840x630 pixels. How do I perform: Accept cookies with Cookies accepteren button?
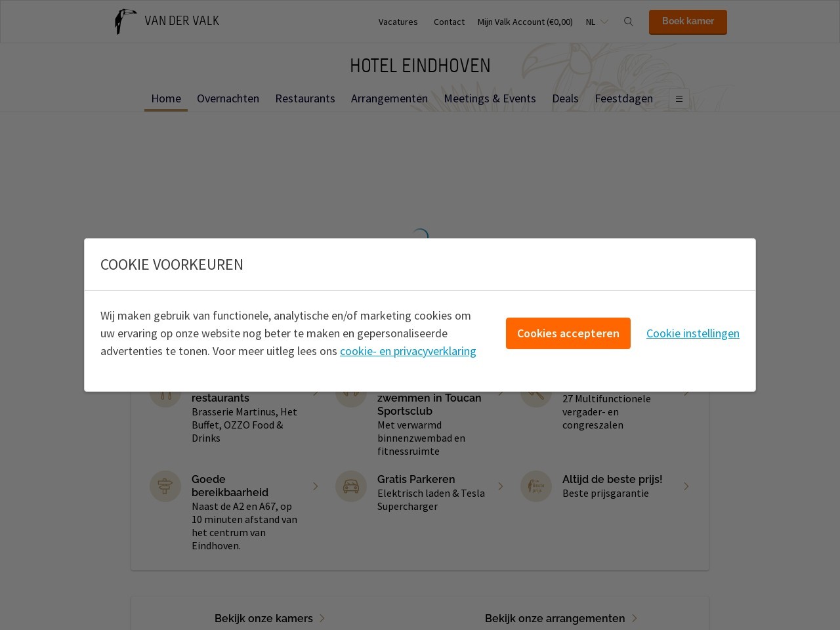coord(568,333)
